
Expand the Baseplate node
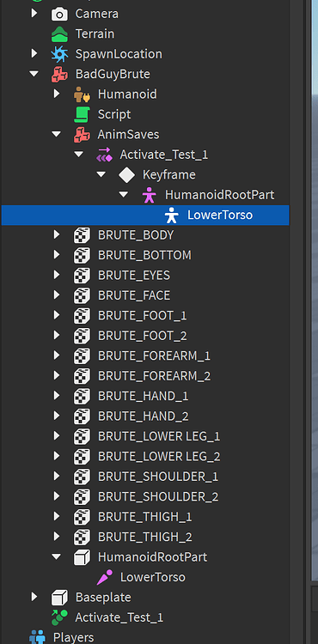pos(34,597)
